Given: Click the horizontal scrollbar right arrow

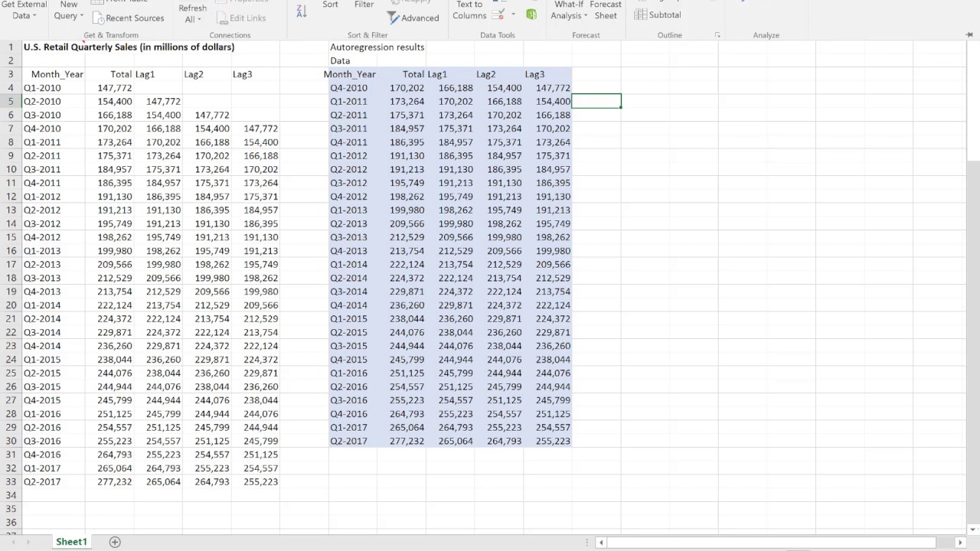Looking at the screenshot, I should click(x=960, y=542).
